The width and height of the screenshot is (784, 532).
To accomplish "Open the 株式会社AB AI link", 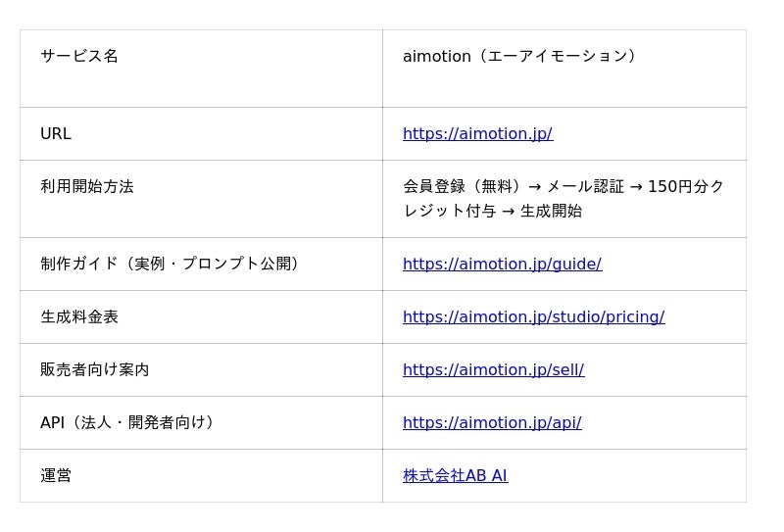I will coord(455,475).
